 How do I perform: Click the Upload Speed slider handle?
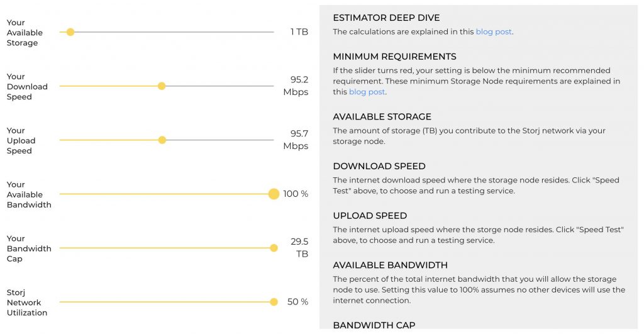click(x=162, y=140)
